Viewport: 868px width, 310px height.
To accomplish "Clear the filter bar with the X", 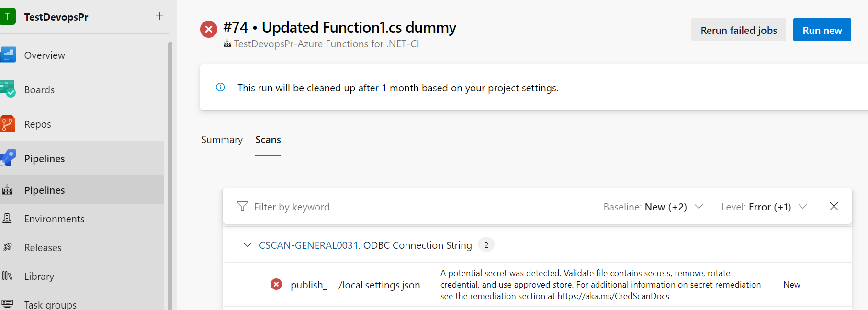I will point(834,206).
